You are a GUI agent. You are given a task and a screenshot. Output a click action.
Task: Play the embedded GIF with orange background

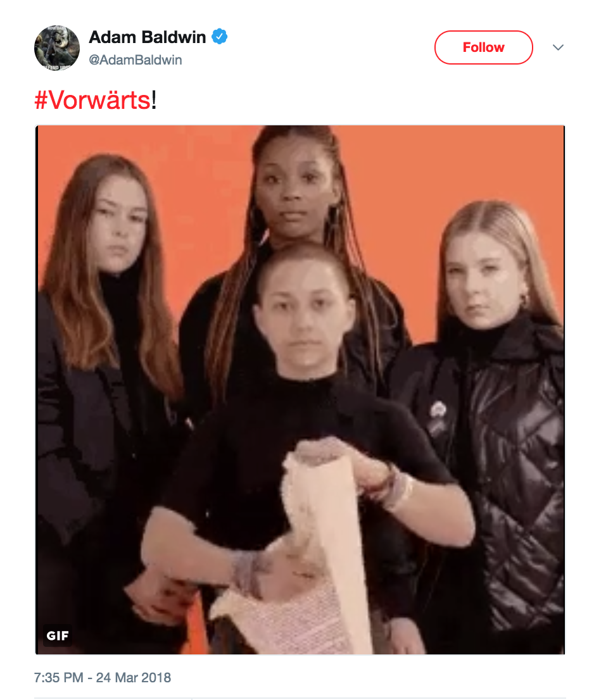tap(300, 390)
